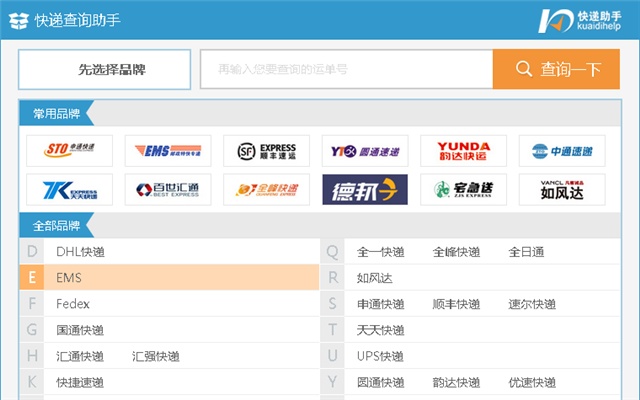This screenshot has width=640, height=400.
Task: Select 全一快递 in the Q row
Action: click(380, 252)
